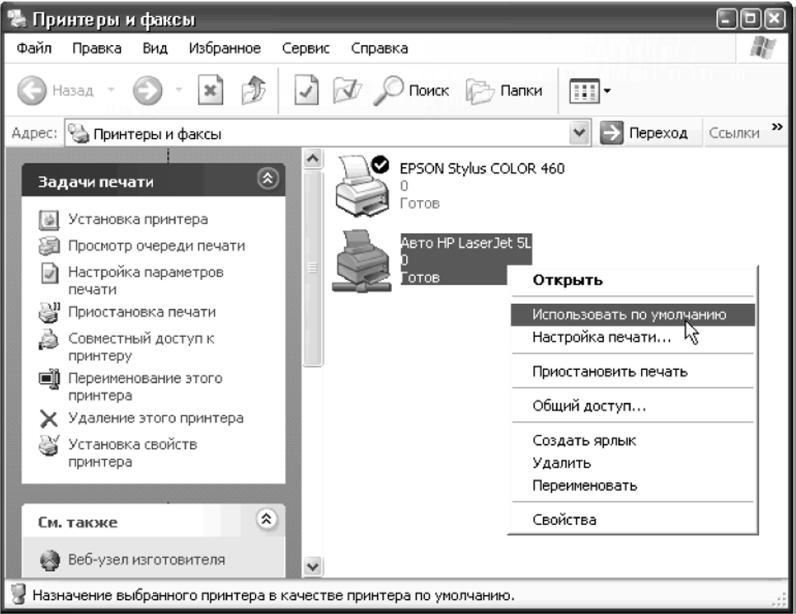Click the Приостановка печати link
796x614 pixels.
[142, 312]
